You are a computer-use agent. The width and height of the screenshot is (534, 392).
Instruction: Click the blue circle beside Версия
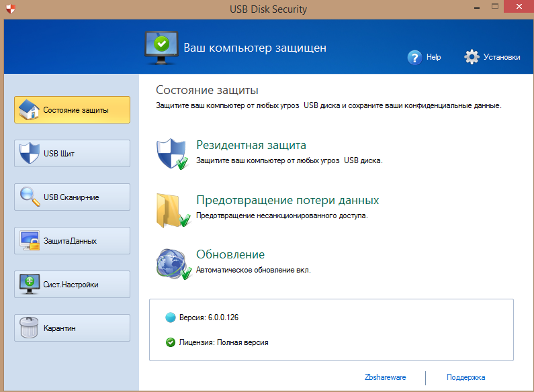(x=171, y=317)
